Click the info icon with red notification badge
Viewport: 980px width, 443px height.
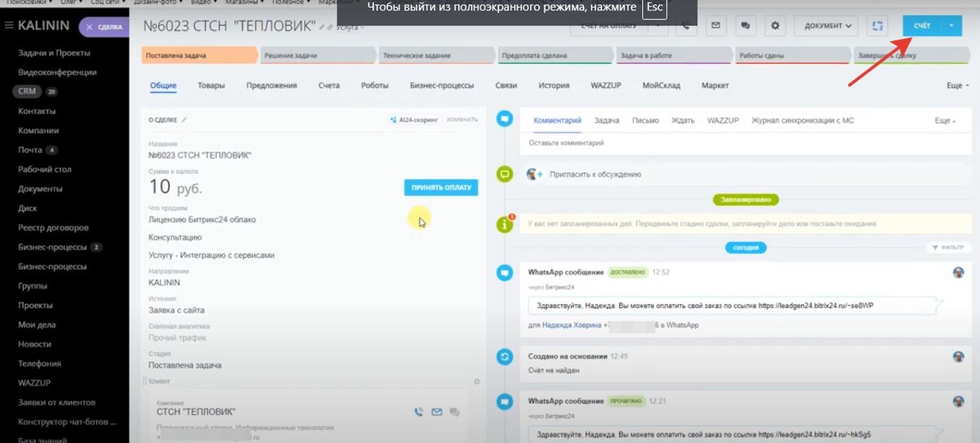tap(506, 223)
